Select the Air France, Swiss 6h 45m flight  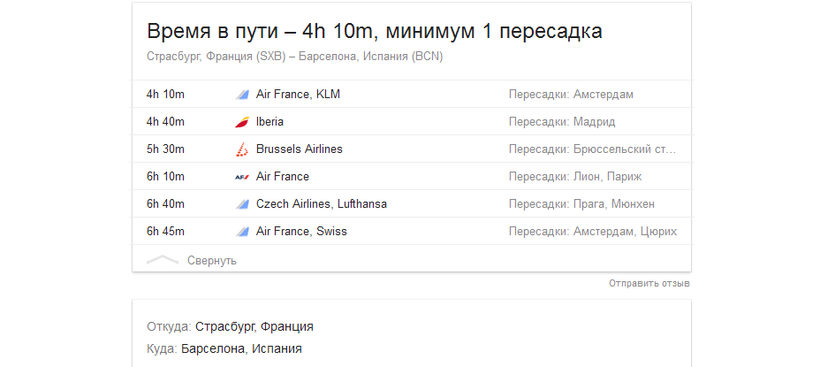point(412,231)
